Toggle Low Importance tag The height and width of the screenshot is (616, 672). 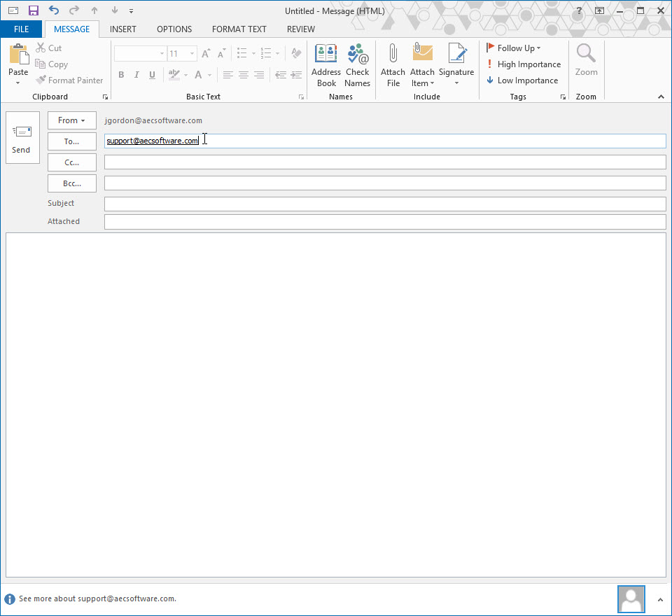tap(522, 80)
